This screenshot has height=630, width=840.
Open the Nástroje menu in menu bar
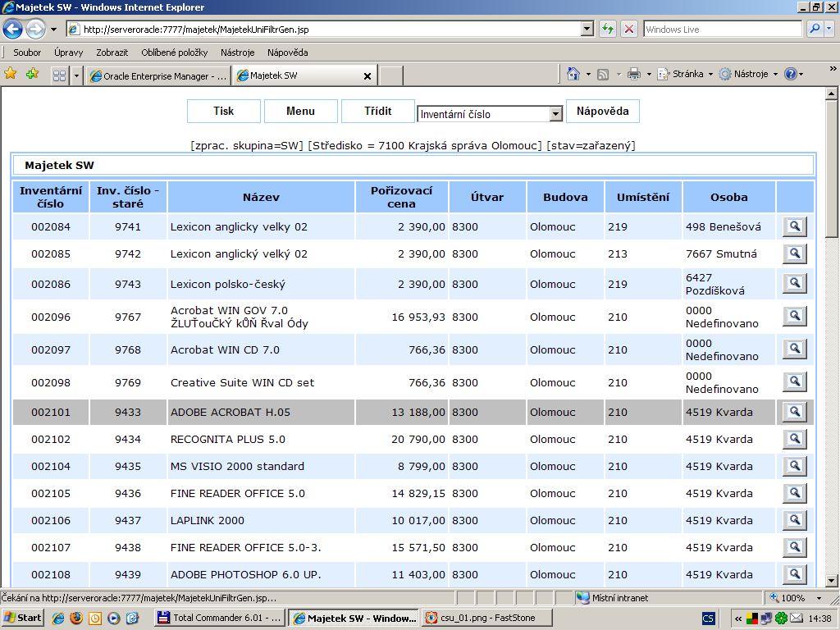tap(237, 52)
